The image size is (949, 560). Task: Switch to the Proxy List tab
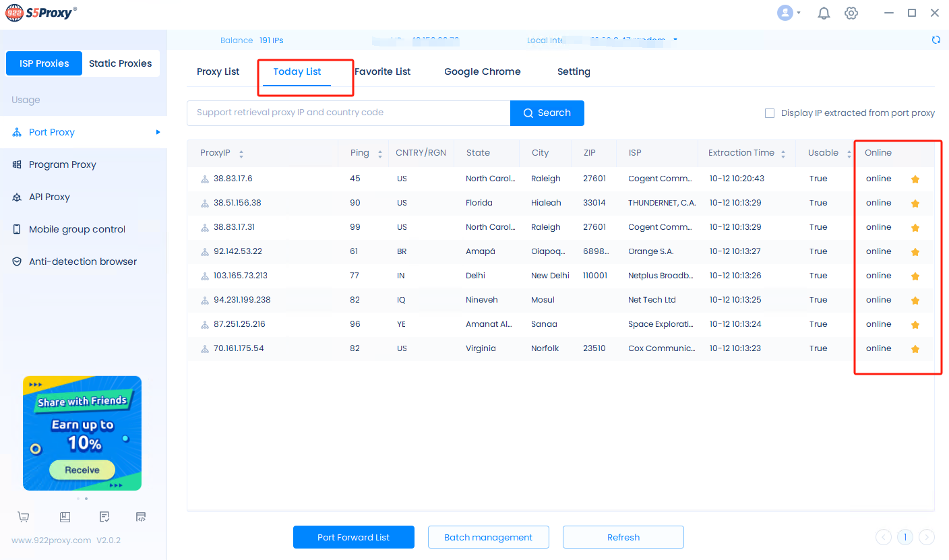coord(218,71)
